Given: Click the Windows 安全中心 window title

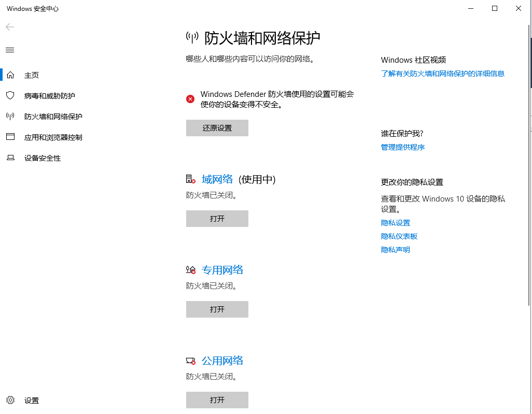Looking at the screenshot, I should tap(33, 9).
